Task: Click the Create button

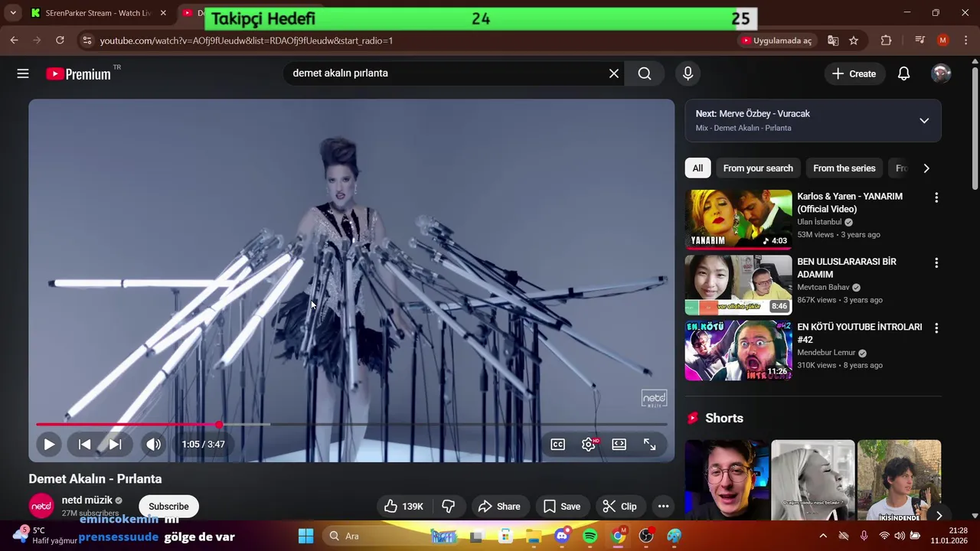Action: pos(854,73)
